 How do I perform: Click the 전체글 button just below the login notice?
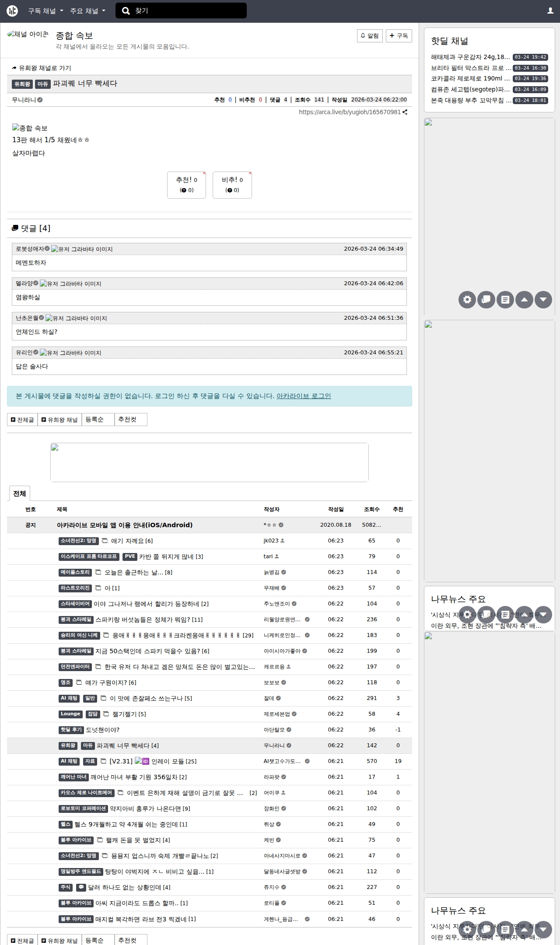[22, 420]
